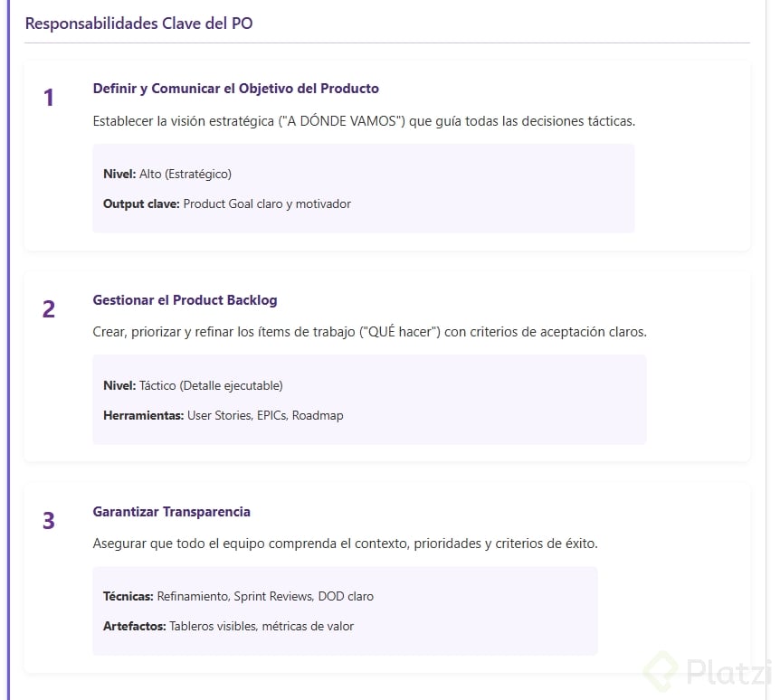Click the "Nivel: Táctico (Detalle ejecutable)" line
The width and height of the screenshot is (780, 700).
tap(193, 385)
